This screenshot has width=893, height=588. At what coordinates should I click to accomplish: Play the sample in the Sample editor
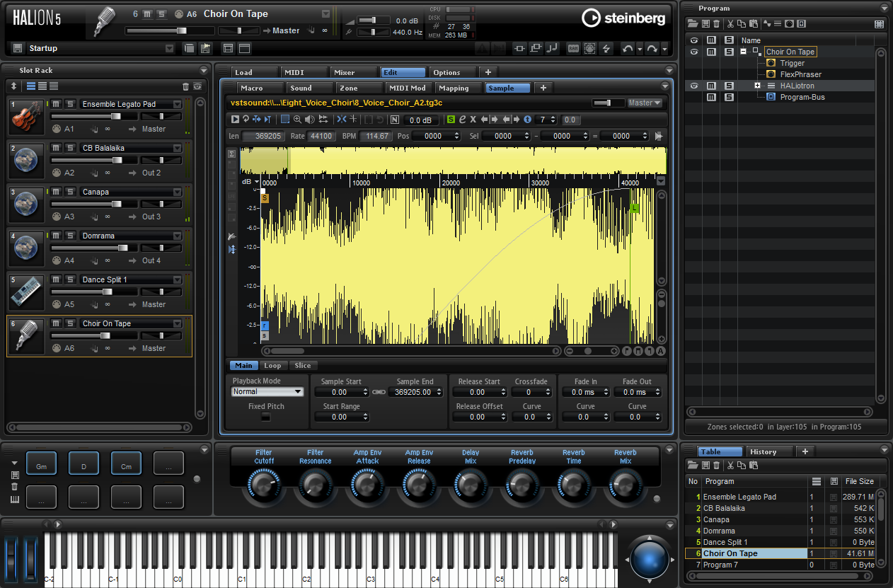click(x=236, y=120)
